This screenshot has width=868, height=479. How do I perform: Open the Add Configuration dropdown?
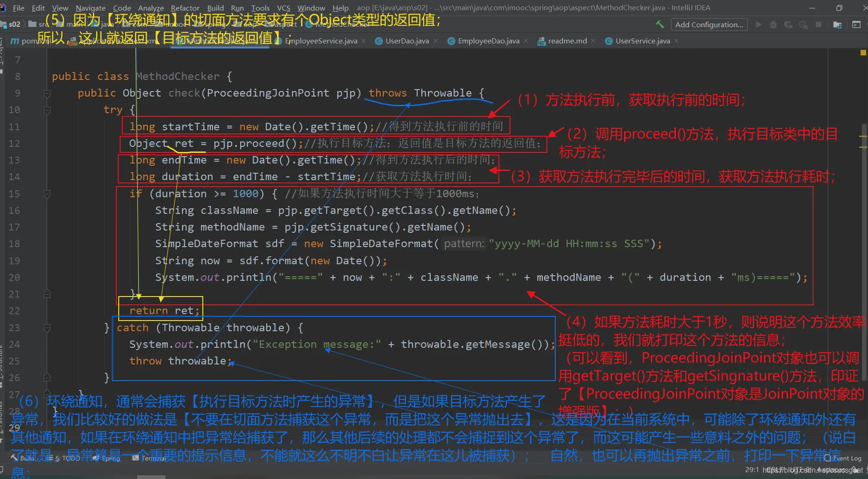point(709,24)
